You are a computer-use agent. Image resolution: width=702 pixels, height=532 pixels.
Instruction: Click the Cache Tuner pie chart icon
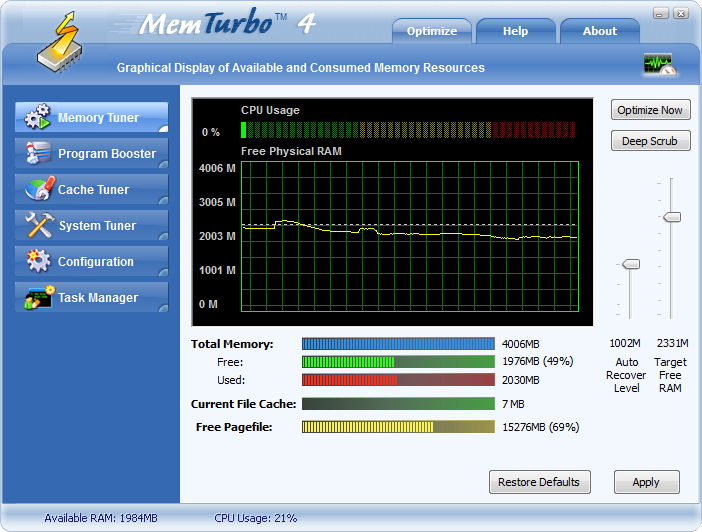(39, 188)
